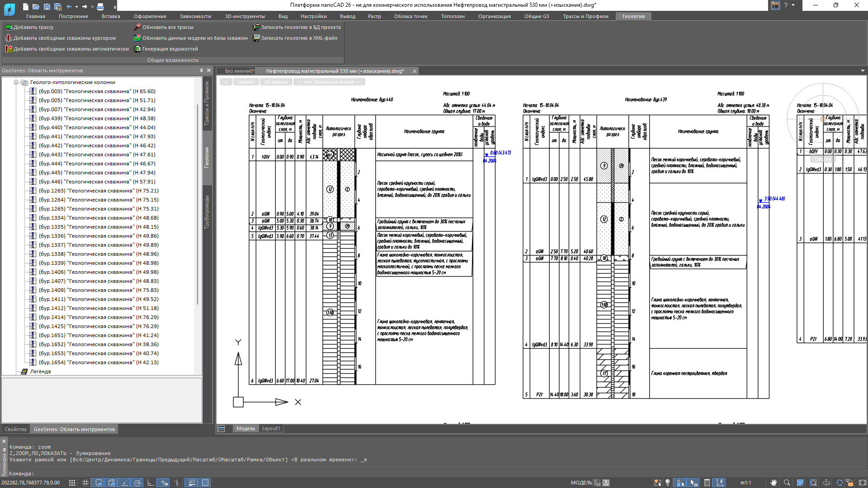The image size is (868, 488).
Task: Switch to Построение ribbon tab
Action: click(73, 16)
